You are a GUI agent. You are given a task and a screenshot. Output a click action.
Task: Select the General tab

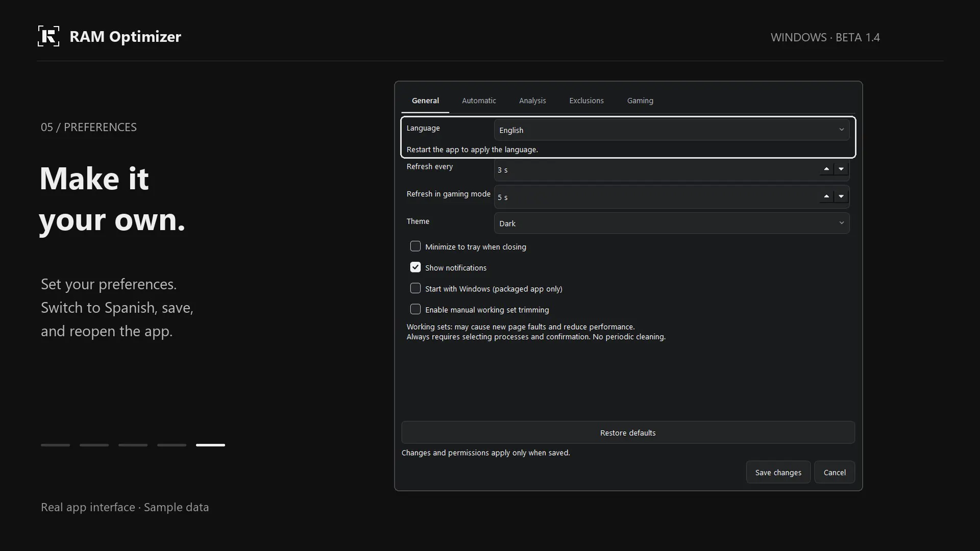click(425, 101)
